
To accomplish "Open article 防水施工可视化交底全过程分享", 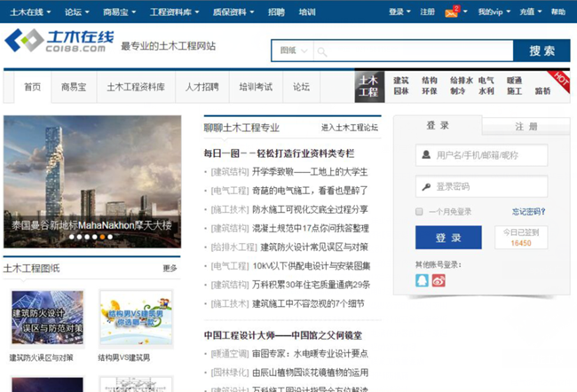I will point(310,209).
